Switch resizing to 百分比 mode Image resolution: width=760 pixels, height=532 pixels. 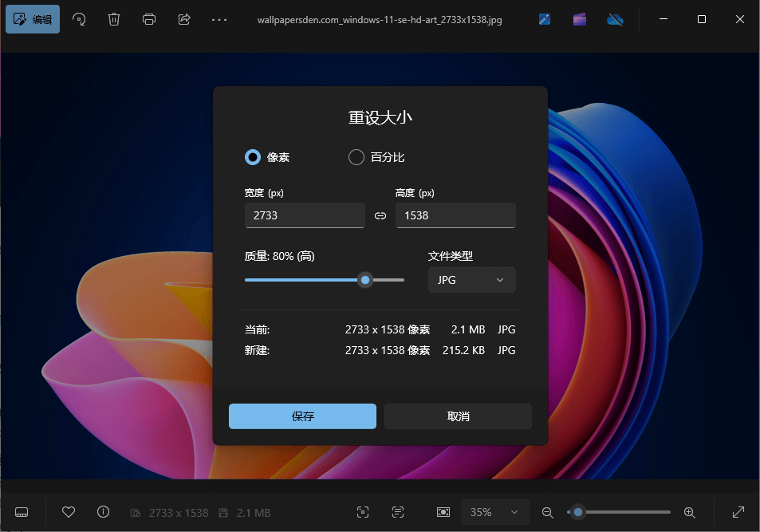pos(356,157)
